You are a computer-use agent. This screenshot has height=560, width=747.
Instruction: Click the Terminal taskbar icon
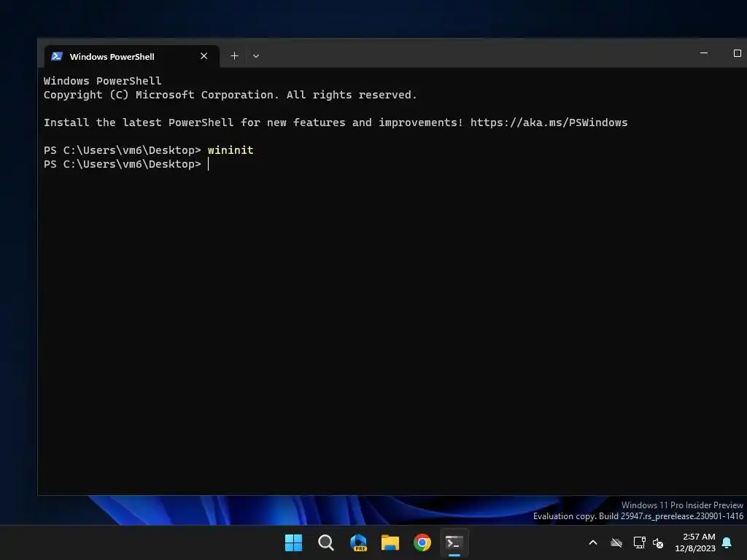coord(454,542)
